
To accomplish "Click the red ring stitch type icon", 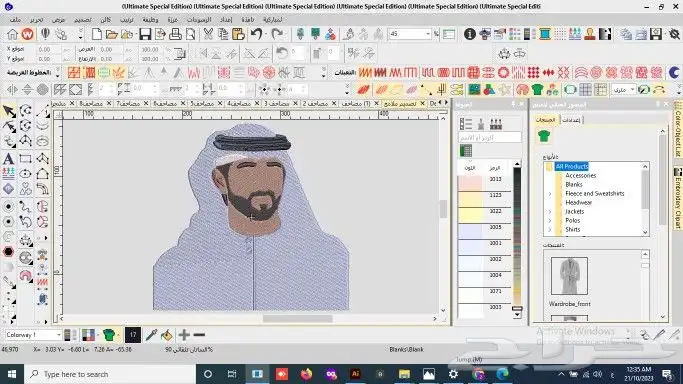I will pos(504,72).
